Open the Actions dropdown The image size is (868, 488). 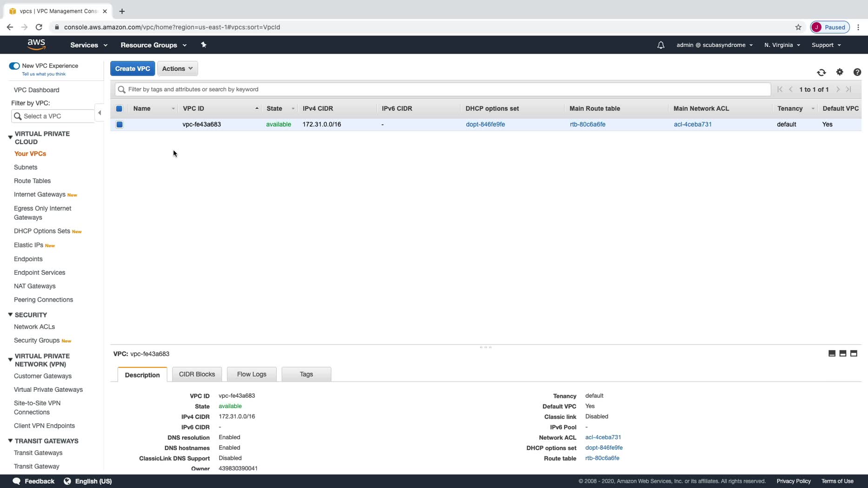177,69
